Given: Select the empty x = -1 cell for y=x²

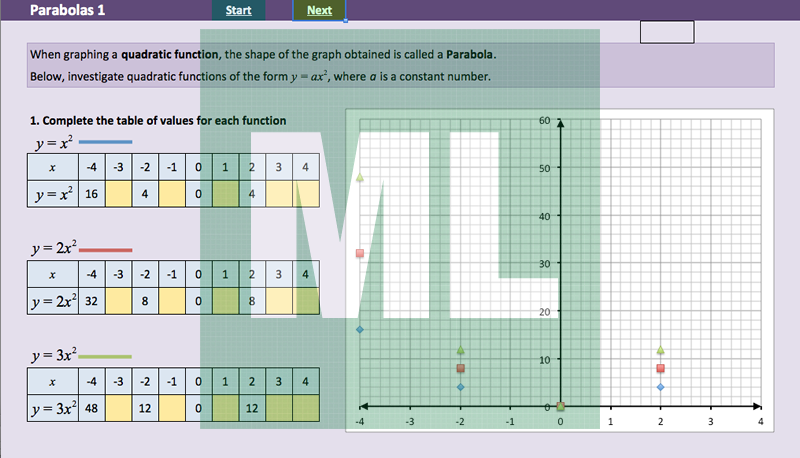Looking at the screenshot, I should point(172,194).
